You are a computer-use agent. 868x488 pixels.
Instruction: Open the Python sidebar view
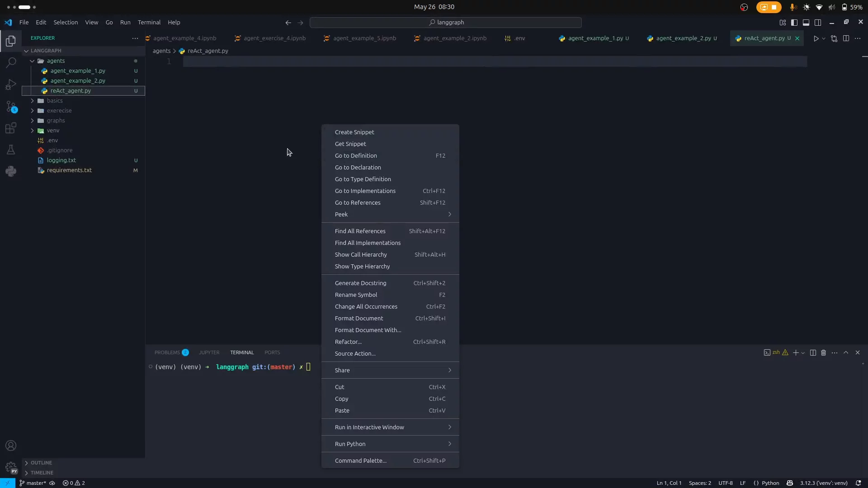11,171
